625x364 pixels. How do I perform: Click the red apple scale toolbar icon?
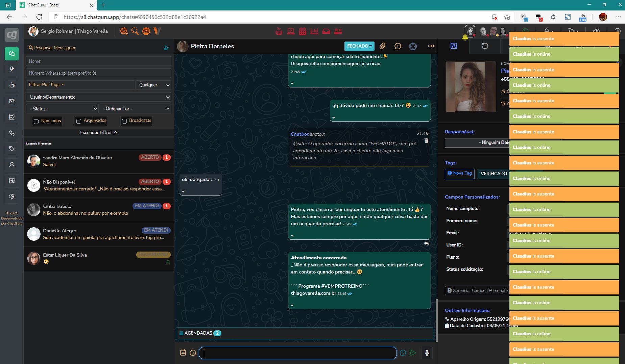pyautogui.click(x=279, y=31)
